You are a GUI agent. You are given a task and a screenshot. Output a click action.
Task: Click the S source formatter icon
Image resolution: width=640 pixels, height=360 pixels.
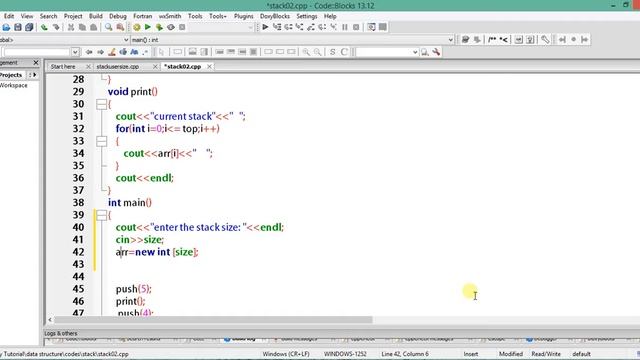pos(333,52)
